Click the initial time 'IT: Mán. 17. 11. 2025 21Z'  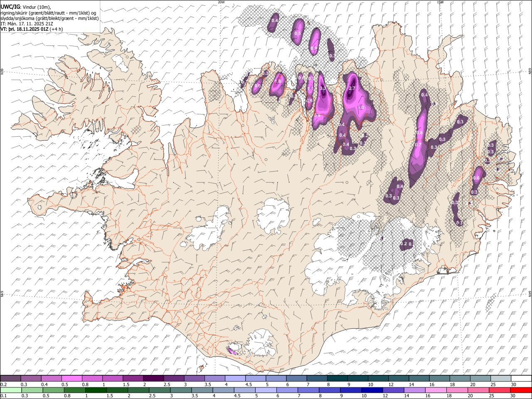(27, 24)
